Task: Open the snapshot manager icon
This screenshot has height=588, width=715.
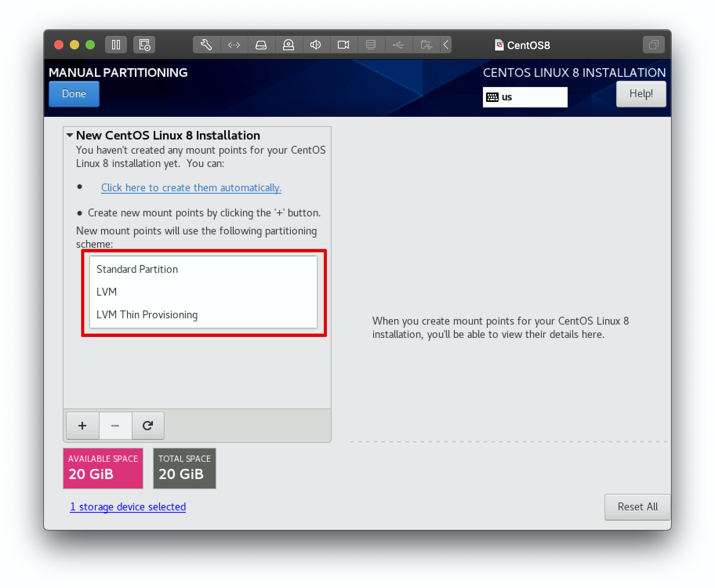Action: (x=144, y=45)
